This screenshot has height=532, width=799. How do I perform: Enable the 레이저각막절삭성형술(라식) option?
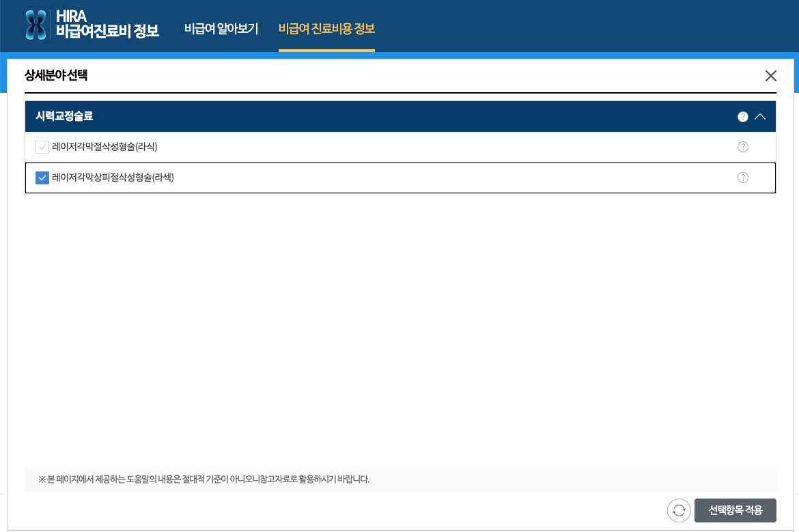[42, 146]
